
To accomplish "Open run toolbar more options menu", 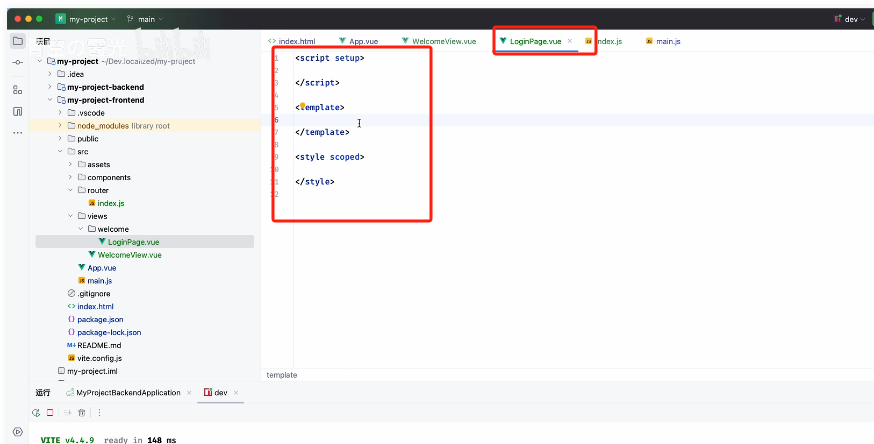I will point(99,413).
